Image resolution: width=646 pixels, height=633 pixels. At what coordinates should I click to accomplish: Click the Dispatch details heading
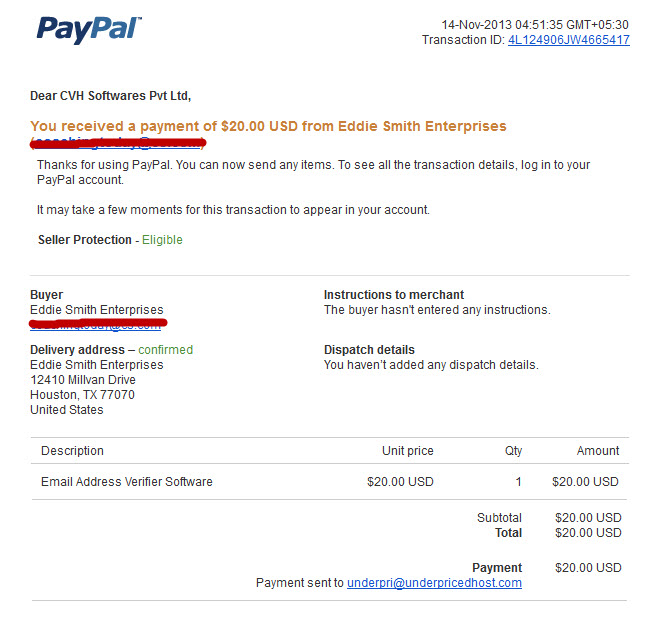click(369, 350)
